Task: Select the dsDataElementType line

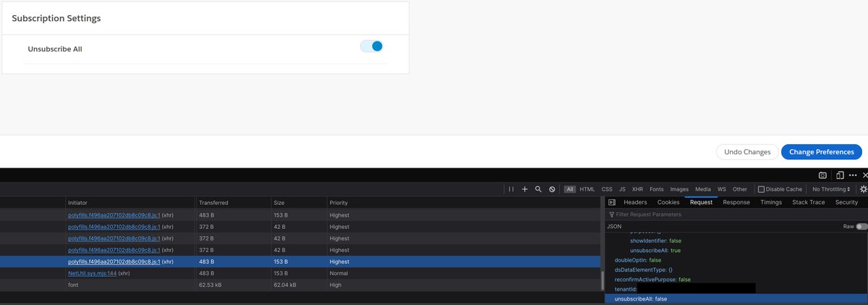Action: coord(643,270)
